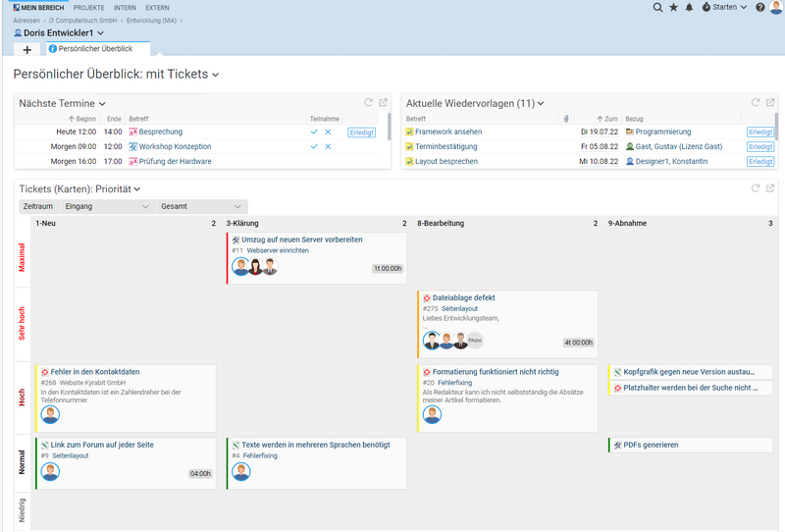Click the Umzug auf neuen Server ticket icon

pos(235,239)
